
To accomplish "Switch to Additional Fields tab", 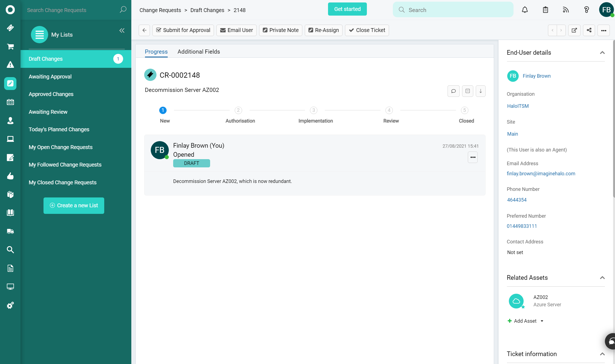I will click(x=199, y=51).
